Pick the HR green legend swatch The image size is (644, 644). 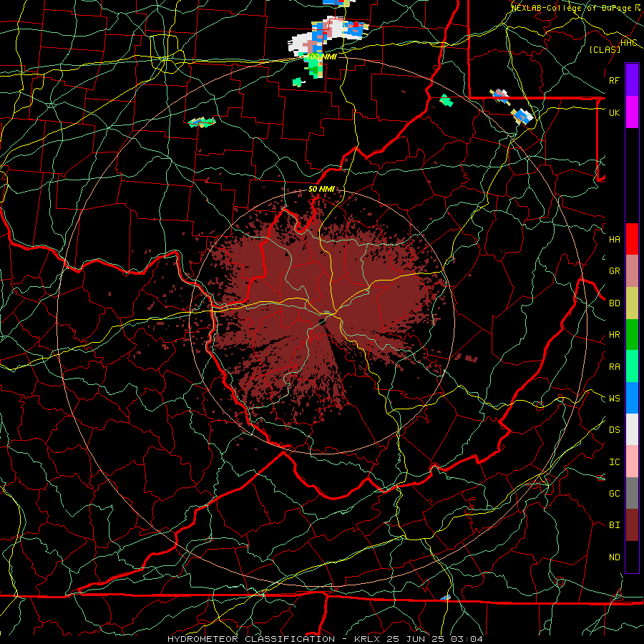[x=632, y=335]
